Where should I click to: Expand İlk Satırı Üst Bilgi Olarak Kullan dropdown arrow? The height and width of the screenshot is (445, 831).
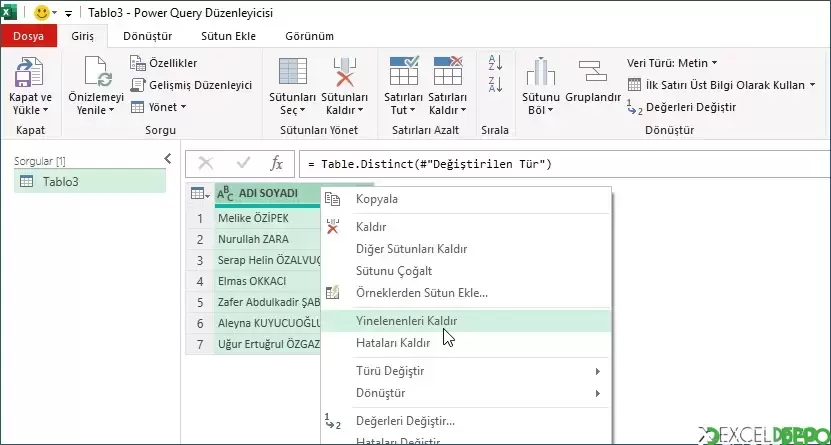(812, 85)
